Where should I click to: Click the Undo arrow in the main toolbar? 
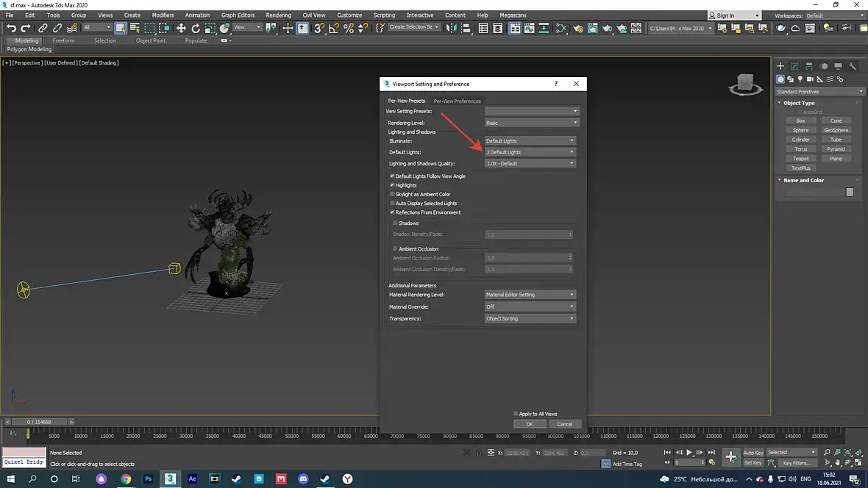(11, 28)
